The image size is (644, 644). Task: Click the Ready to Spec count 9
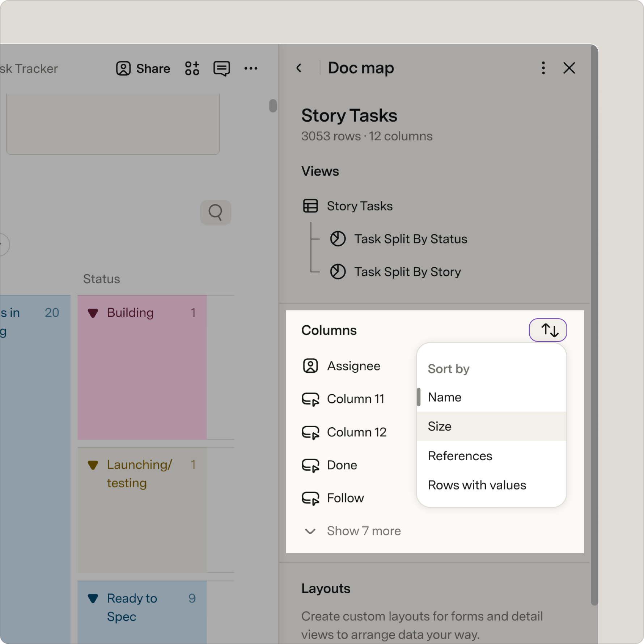[x=192, y=598]
